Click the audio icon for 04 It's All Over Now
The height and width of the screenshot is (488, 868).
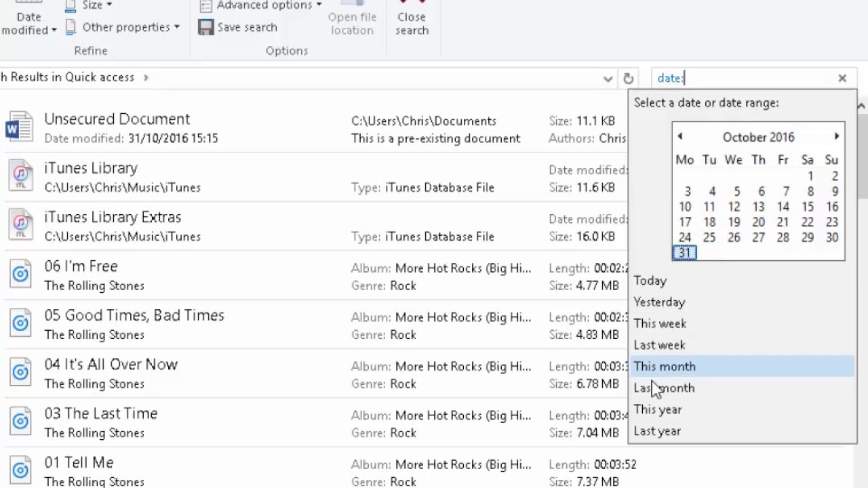tap(20, 373)
